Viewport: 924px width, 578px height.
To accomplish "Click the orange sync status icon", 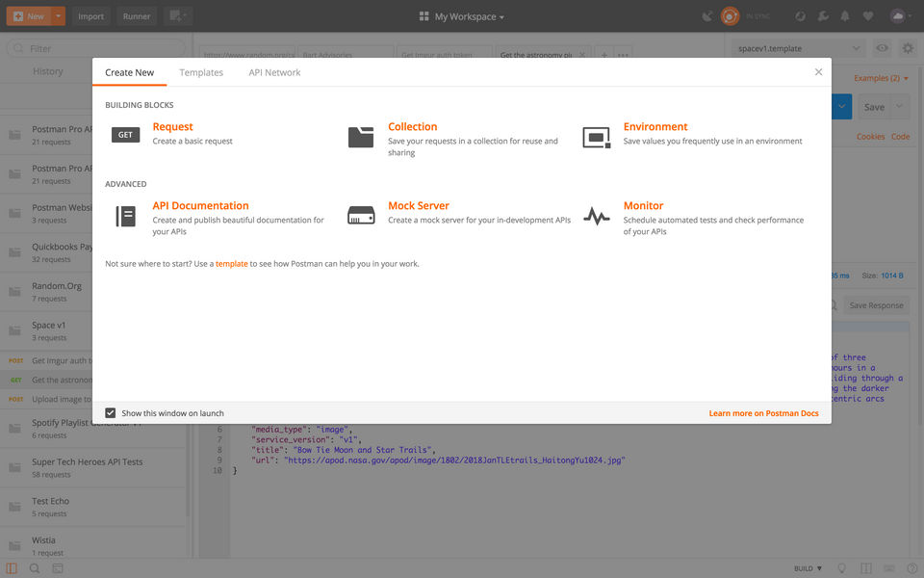I will point(731,16).
